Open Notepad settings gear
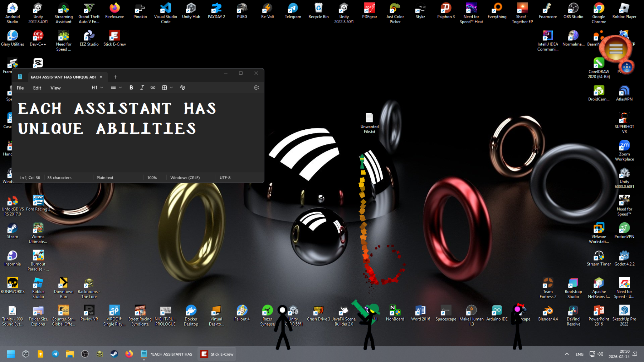The height and width of the screenshot is (362, 644). [256, 88]
